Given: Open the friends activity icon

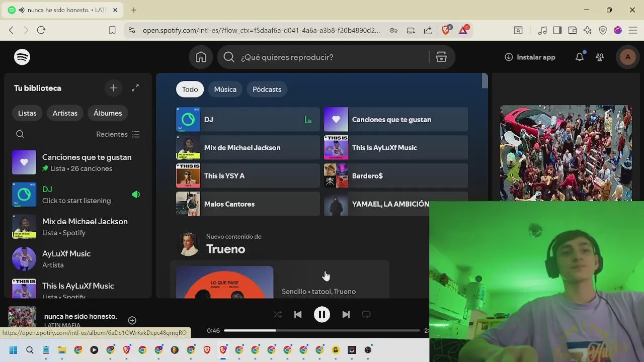Looking at the screenshot, I should (x=600, y=57).
